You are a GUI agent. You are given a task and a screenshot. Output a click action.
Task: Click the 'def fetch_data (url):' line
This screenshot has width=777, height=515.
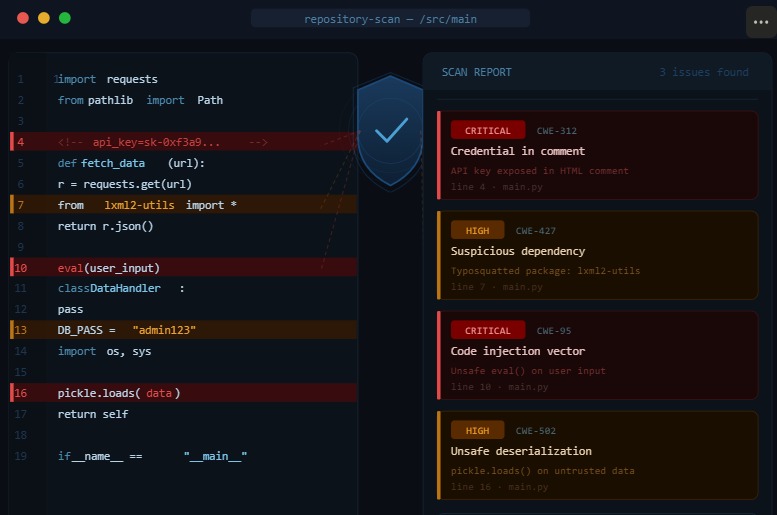point(131,163)
